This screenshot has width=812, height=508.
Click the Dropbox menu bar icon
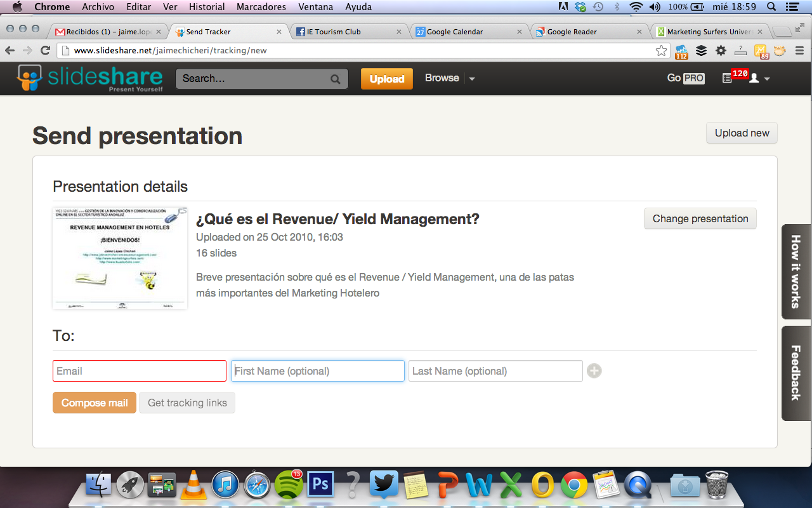point(580,7)
